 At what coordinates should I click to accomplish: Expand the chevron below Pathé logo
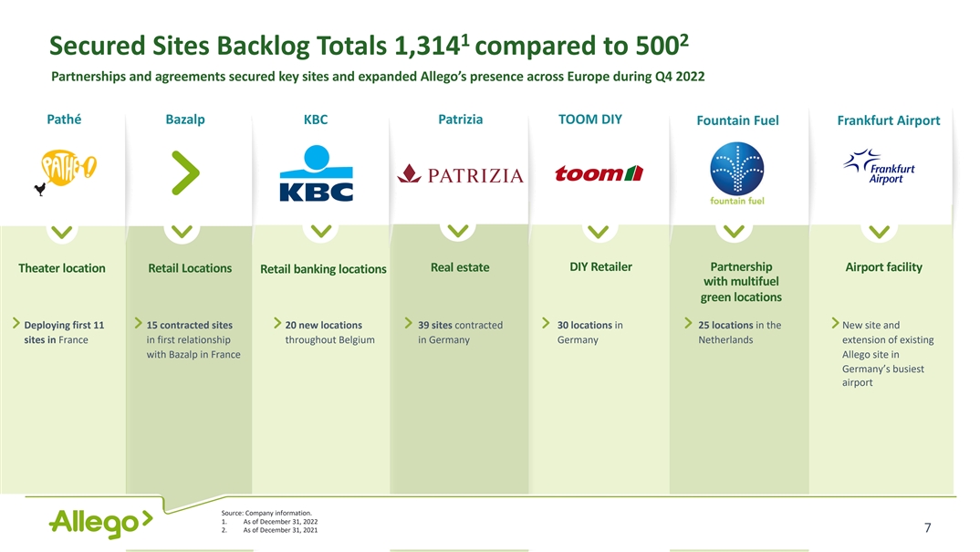pyautogui.click(x=61, y=232)
